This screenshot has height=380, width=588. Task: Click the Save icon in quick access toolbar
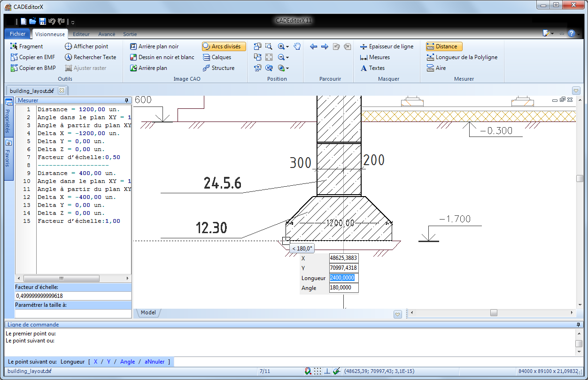(x=42, y=21)
